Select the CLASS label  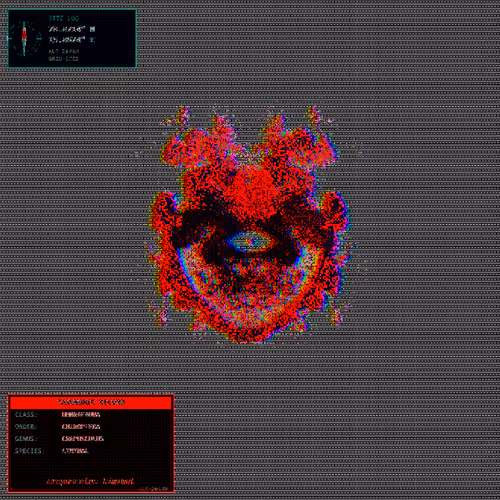coord(26,415)
